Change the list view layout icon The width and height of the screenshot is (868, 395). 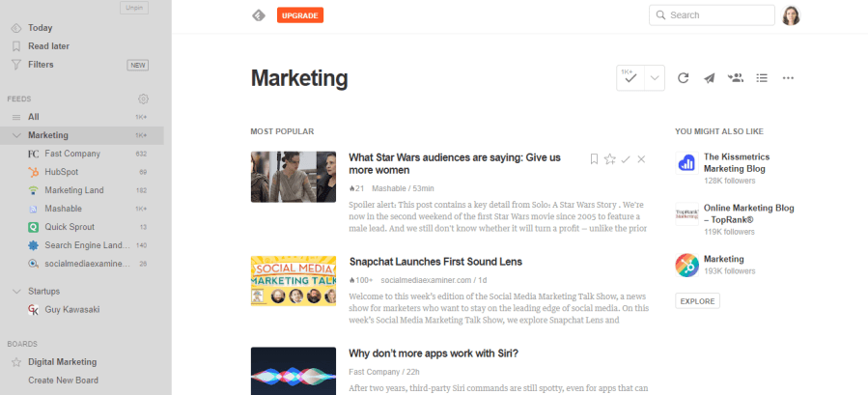762,78
